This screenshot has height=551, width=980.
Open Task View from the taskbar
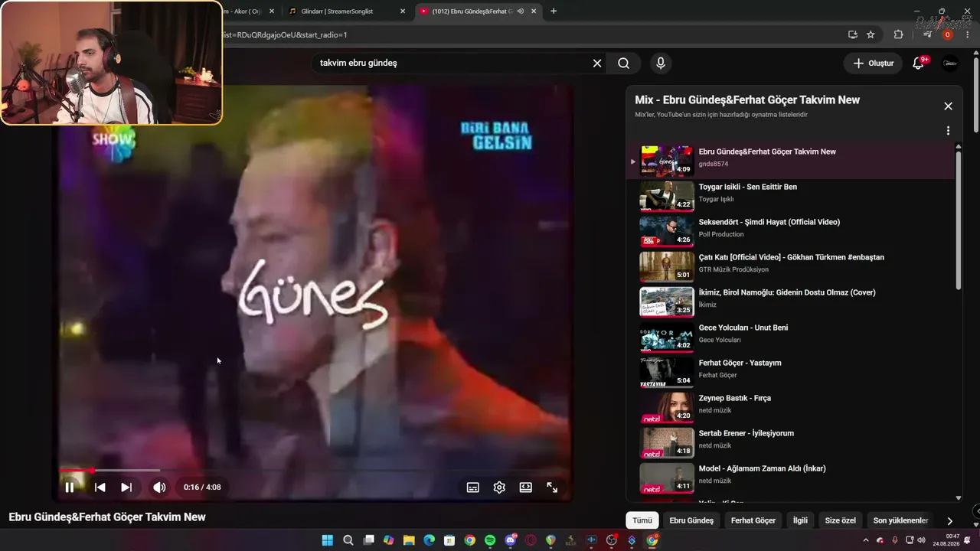pyautogui.click(x=368, y=540)
